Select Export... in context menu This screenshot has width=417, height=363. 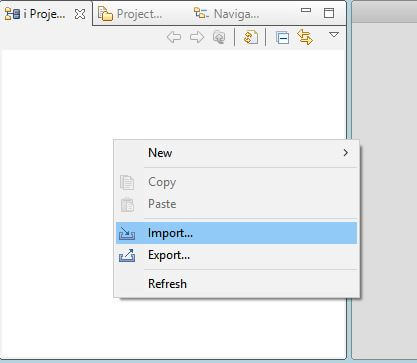point(236,255)
